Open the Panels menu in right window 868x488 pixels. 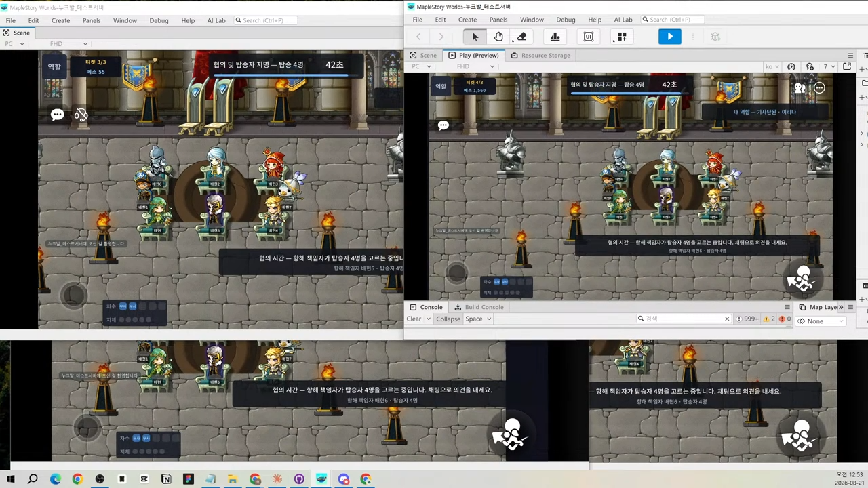(x=498, y=20)
